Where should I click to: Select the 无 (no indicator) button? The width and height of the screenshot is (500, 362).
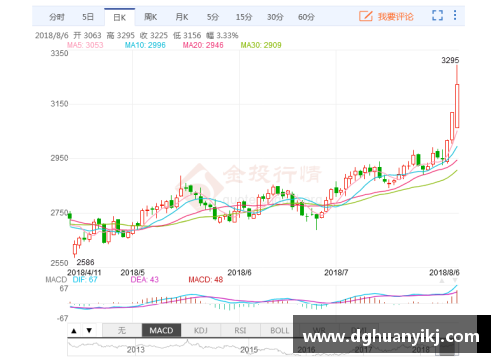pos(122,331)
